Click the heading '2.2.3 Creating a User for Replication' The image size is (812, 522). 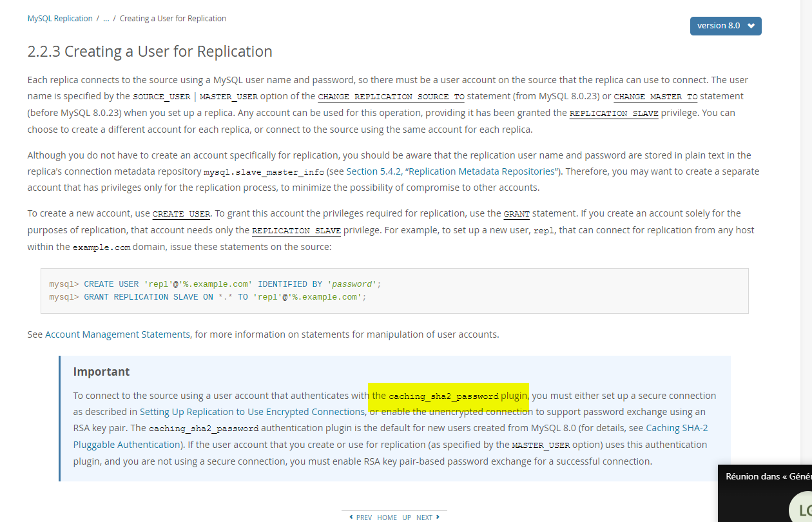point(150,52)
